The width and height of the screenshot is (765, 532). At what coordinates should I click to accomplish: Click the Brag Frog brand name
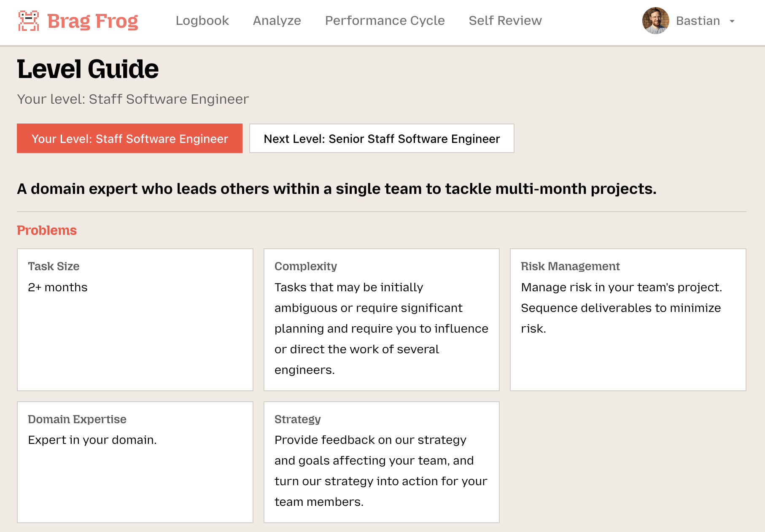pyautogui.click(x=92, y=21)
